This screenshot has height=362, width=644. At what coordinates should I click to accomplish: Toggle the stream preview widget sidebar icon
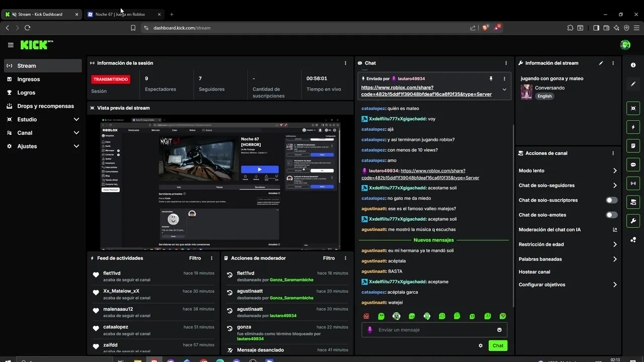coord(633,108)
